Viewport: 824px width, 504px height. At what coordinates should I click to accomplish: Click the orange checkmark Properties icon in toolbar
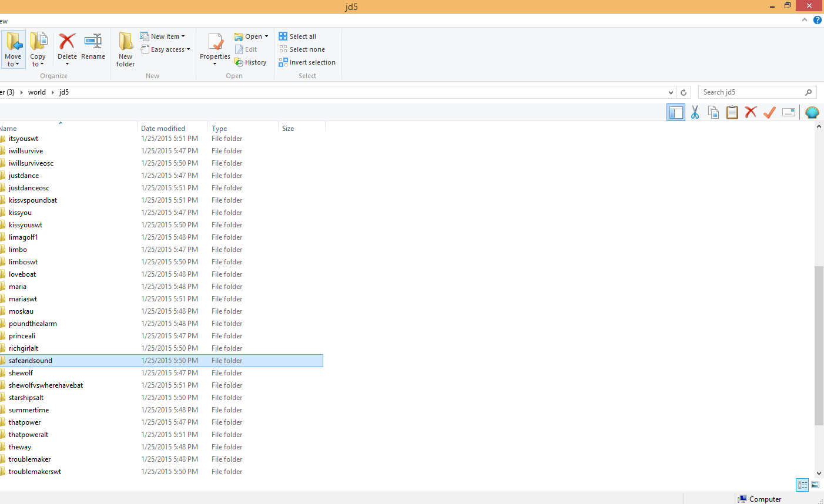769,112
